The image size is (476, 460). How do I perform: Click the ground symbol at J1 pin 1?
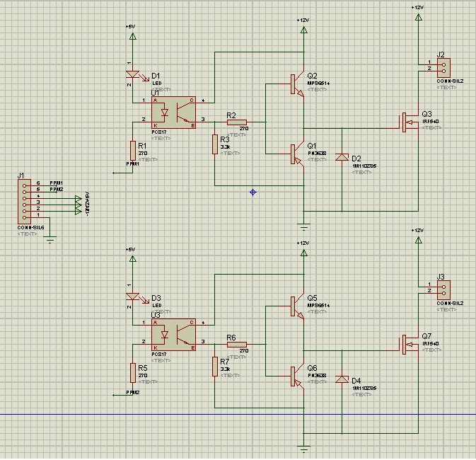50,240
